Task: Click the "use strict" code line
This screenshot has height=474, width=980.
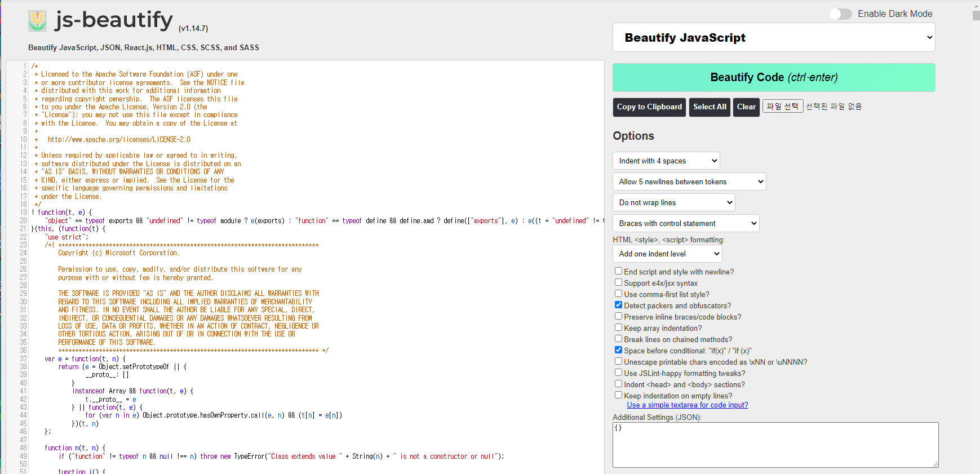Action: pos(66,237)
